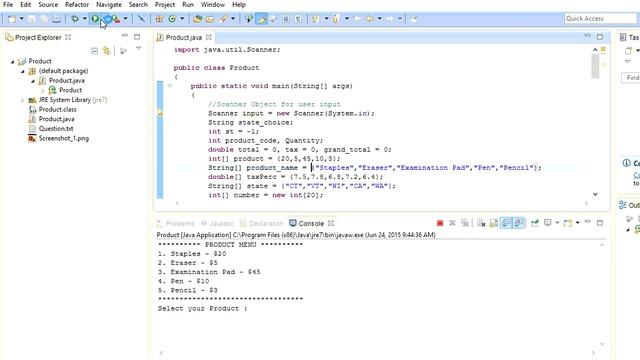The width and height of the screenshot is (640, 360).
Task: Toggle Block Selection Mode icon
Action: click(286, 19)
